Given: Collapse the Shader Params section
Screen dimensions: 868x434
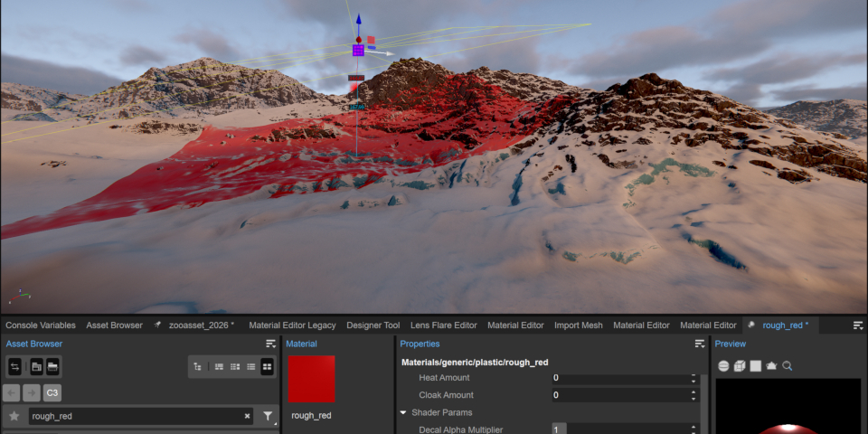Looking at the screenshot, I should (x=404, y=412).
